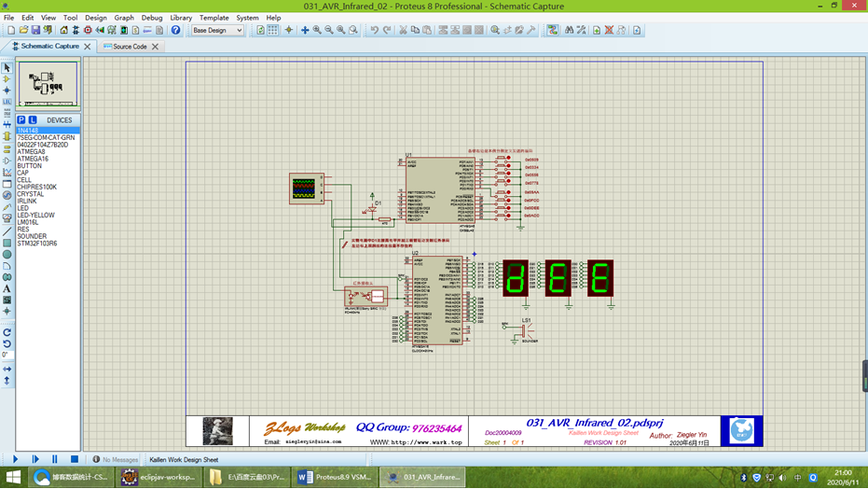Click the rotate clockwise icon
This screenshot has height=489, width=868.
pyautogui.click(x=7, y=332)
